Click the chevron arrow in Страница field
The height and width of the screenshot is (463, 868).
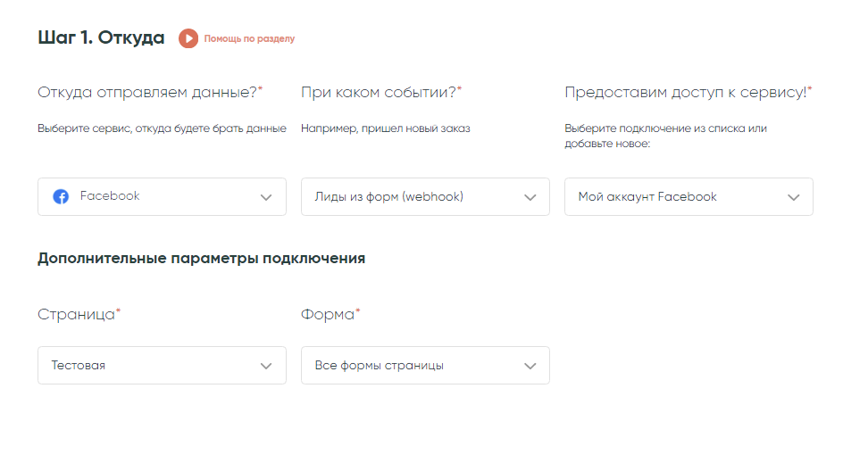click(266, 366)
